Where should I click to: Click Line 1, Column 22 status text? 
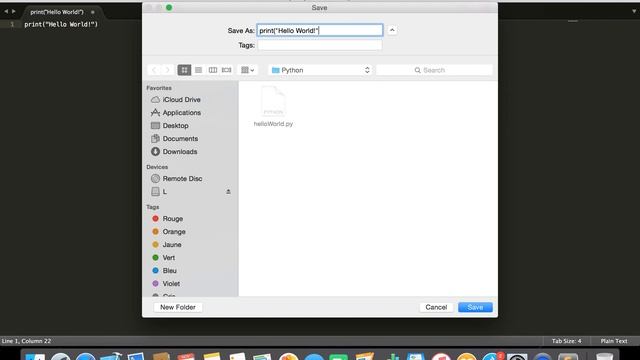[x=26, y=341]
